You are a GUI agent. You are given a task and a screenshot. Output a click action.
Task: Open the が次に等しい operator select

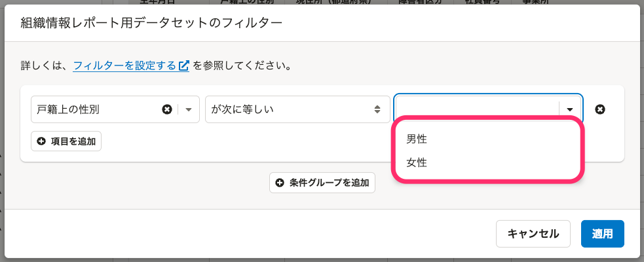[x=297, y=109]
